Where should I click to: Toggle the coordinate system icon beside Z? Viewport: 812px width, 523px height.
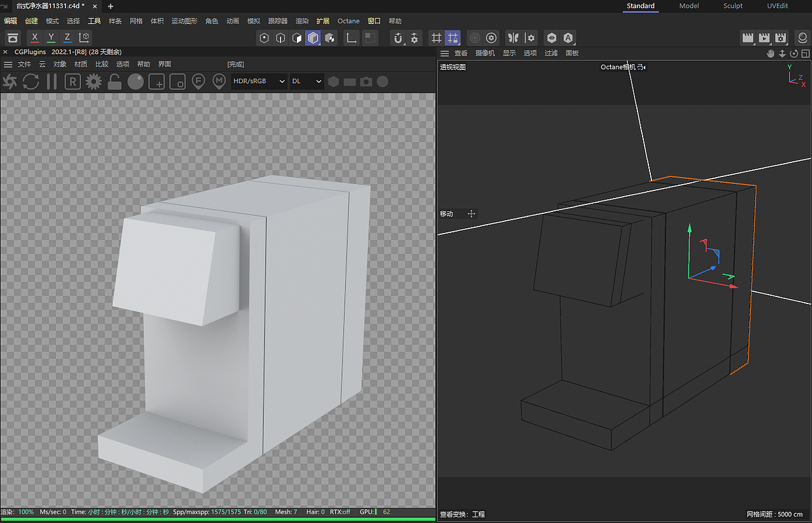pos(84,38)
